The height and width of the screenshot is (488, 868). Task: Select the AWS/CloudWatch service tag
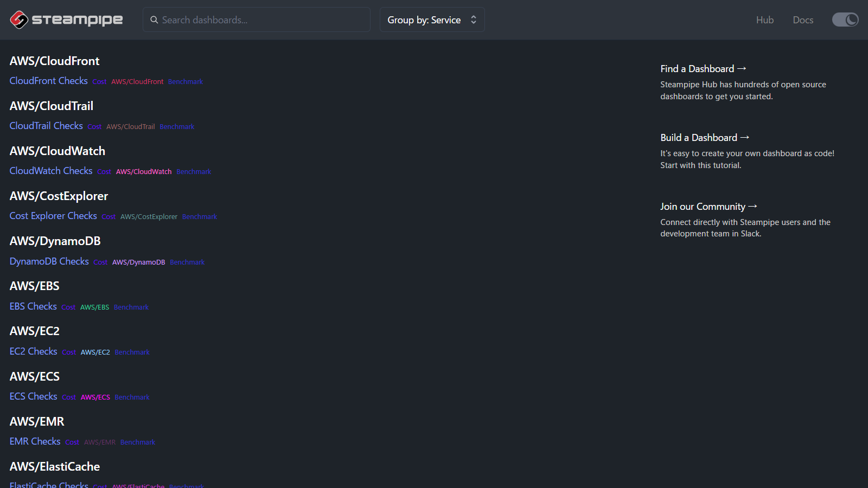click(143, 172)
